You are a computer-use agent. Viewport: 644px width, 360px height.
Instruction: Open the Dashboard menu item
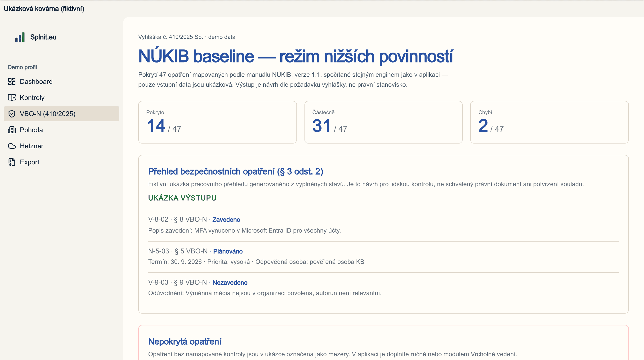[x=62, y=81]
